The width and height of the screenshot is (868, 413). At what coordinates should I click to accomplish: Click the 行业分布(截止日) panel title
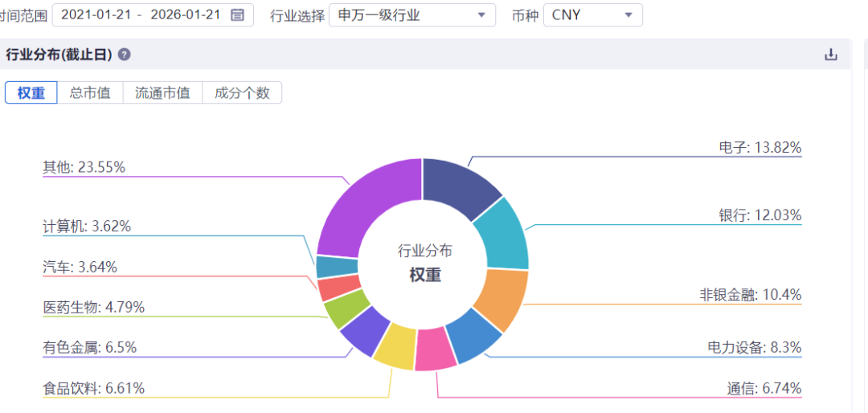[x=59, y=55]
